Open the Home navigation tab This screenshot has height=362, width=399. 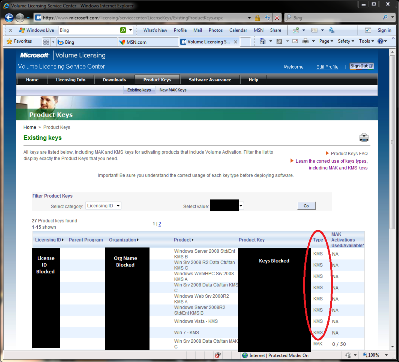click(x=32, y=80)
